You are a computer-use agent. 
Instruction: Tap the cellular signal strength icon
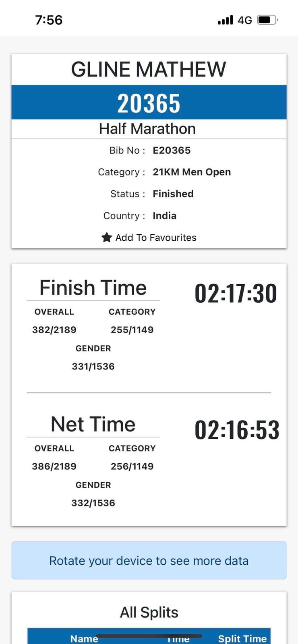(x=225, y=20)
